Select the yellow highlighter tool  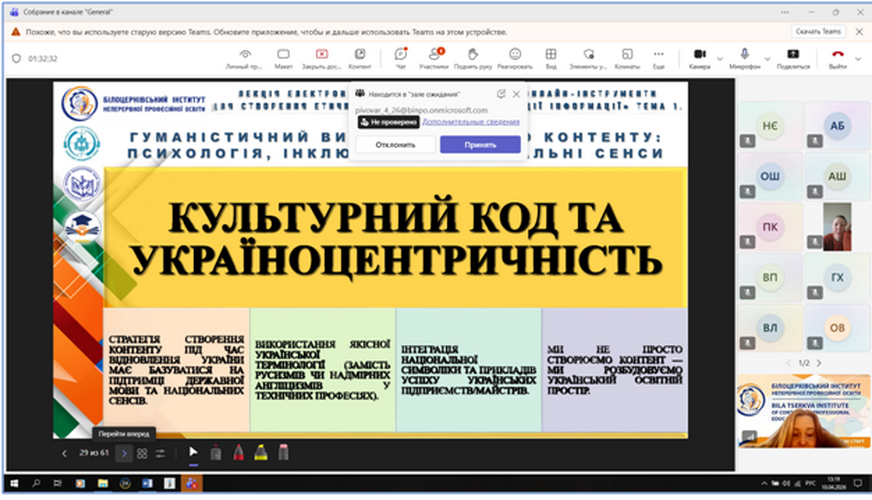tap(260, 453)
